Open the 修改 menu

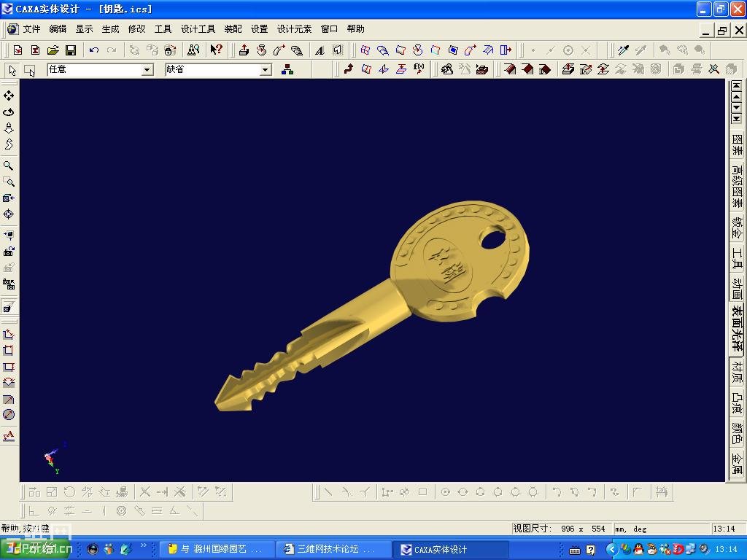click(x=136, y=29)
